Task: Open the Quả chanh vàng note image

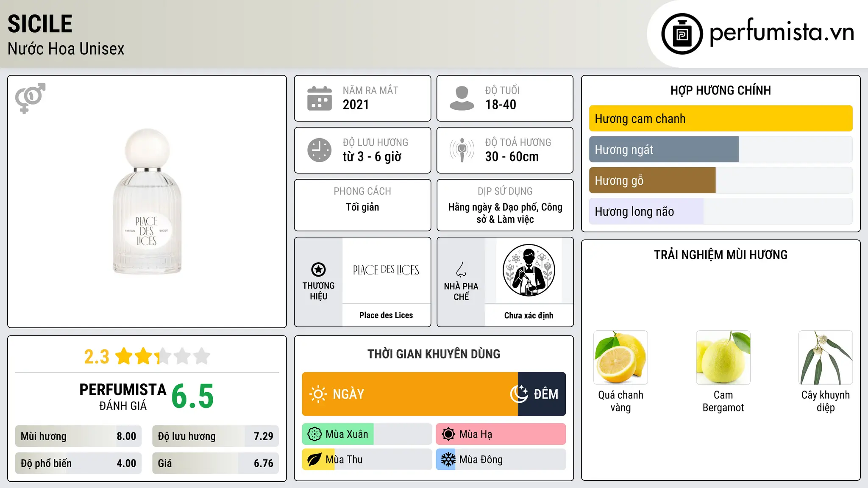Action: [x=620, y=358]
